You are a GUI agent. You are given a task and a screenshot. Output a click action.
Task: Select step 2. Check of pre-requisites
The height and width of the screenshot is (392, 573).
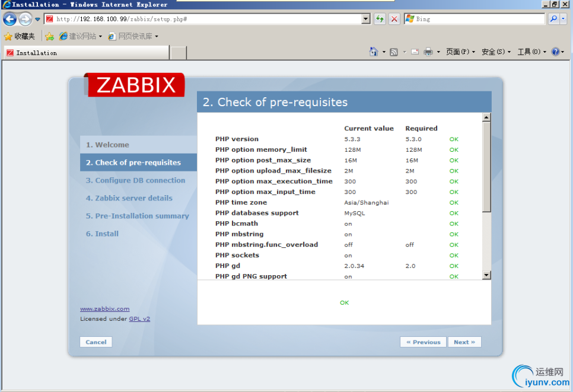(138, 162)
